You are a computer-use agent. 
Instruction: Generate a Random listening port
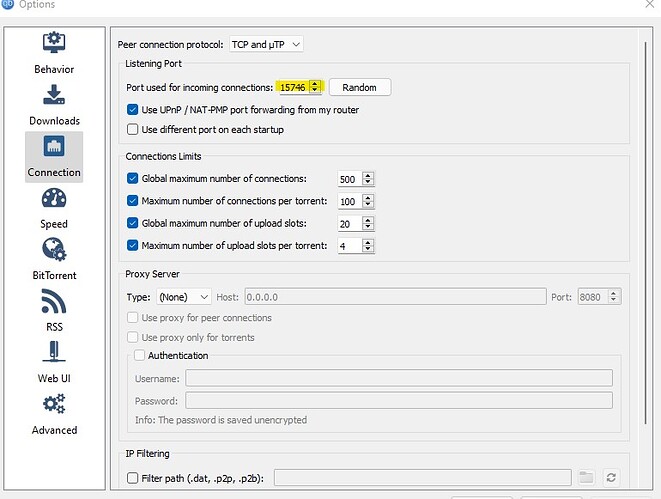[359, 87]
